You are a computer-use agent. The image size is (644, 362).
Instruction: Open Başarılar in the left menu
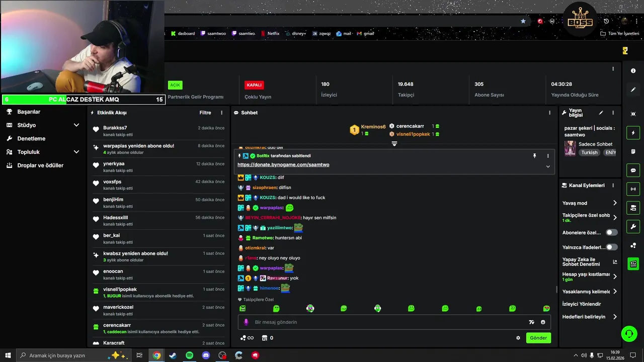[29, 112]
